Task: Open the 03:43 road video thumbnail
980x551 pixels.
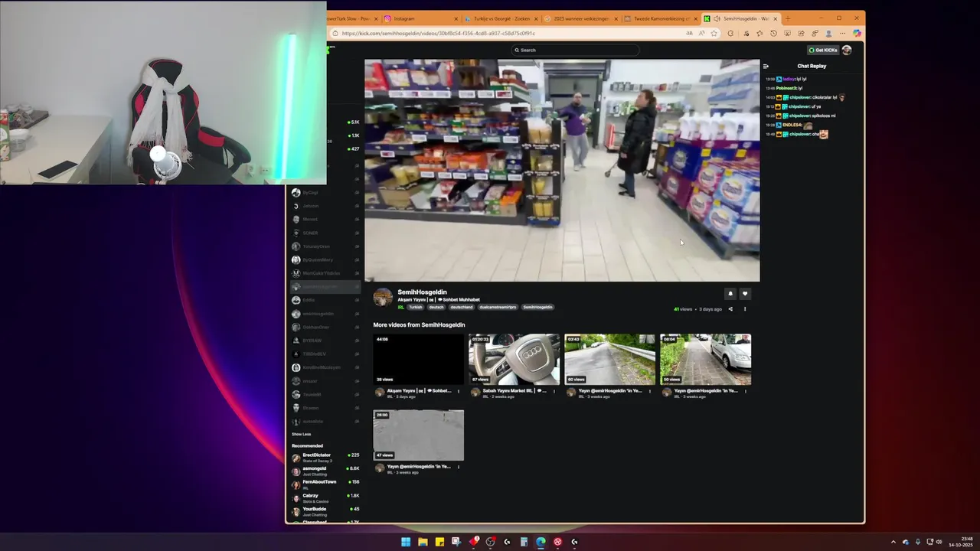Action: pos(609,359)
